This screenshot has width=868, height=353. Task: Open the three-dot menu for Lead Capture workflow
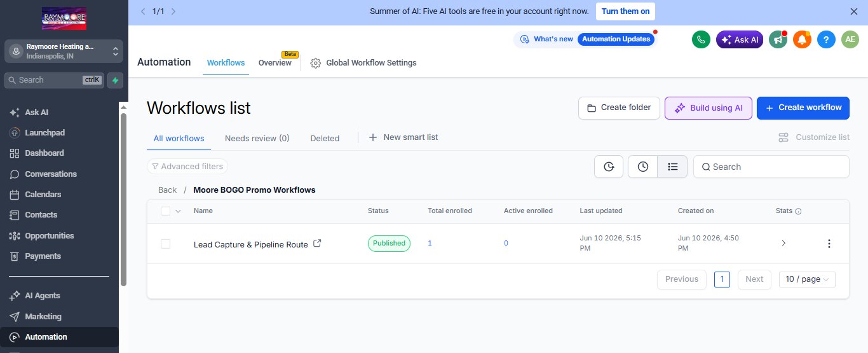pyautogui.click(x=829, y=244)
